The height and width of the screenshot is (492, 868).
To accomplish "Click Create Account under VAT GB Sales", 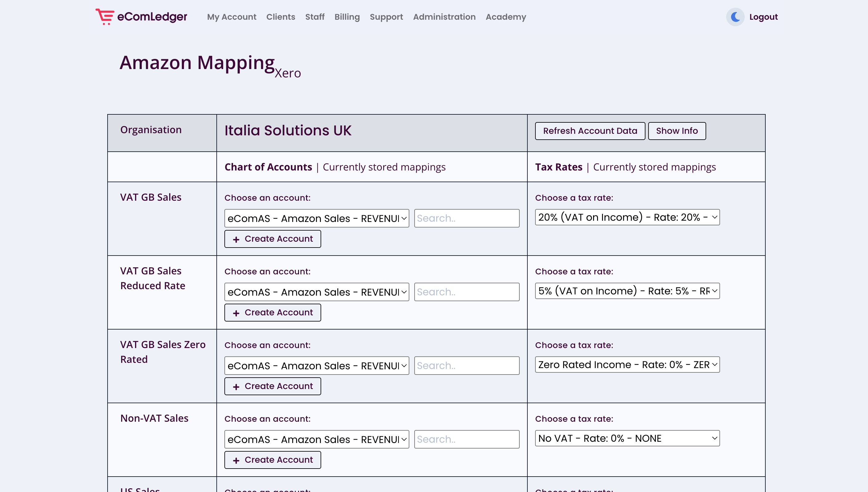I will (272, 239).
